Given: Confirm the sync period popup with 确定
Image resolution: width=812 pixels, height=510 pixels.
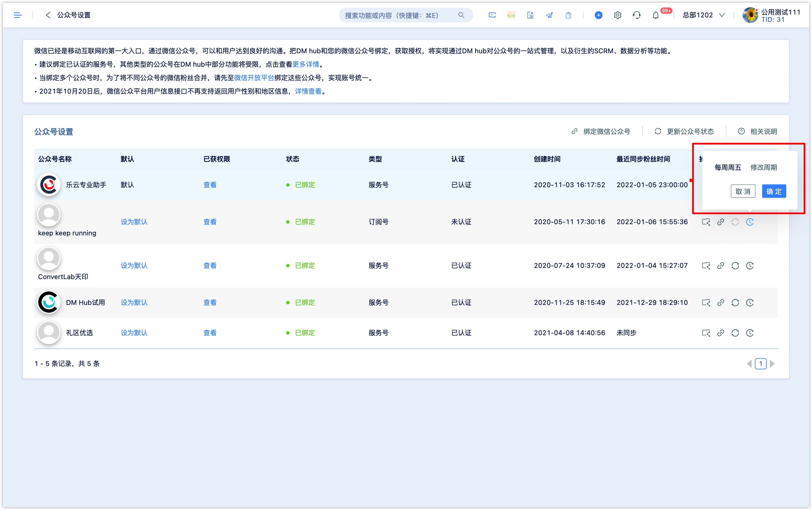Looking at the screenshot, I should tap(774, 191).
